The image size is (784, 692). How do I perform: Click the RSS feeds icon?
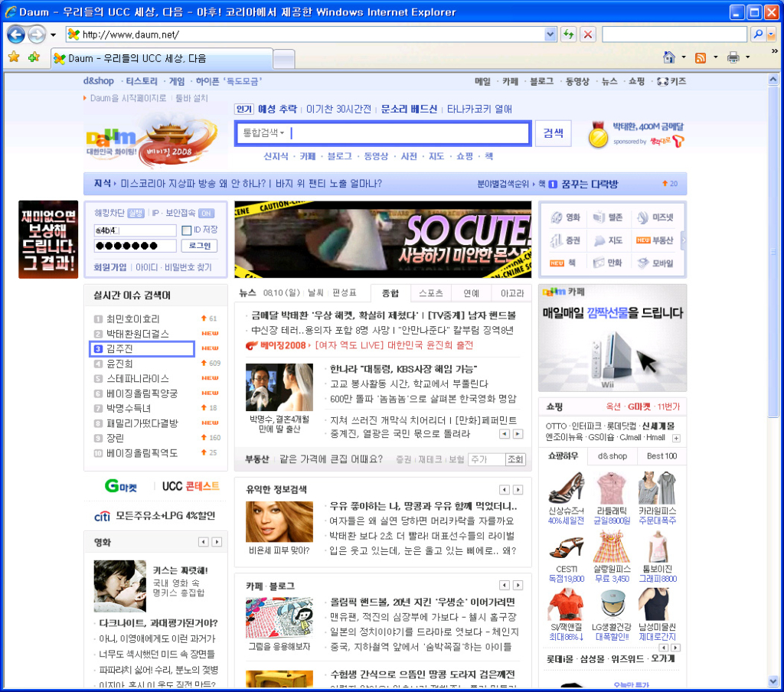[x=701, y=57]
